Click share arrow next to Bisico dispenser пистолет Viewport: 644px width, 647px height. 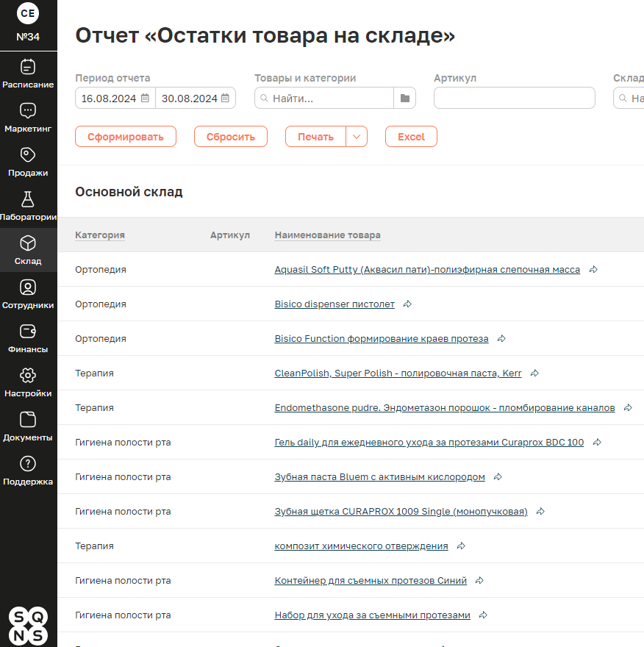[407, 304]
